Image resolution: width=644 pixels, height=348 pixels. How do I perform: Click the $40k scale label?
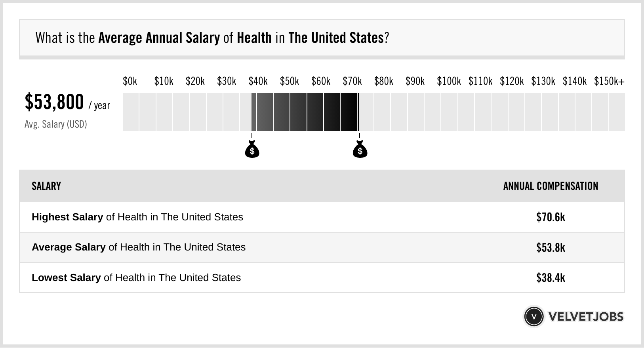258,81
